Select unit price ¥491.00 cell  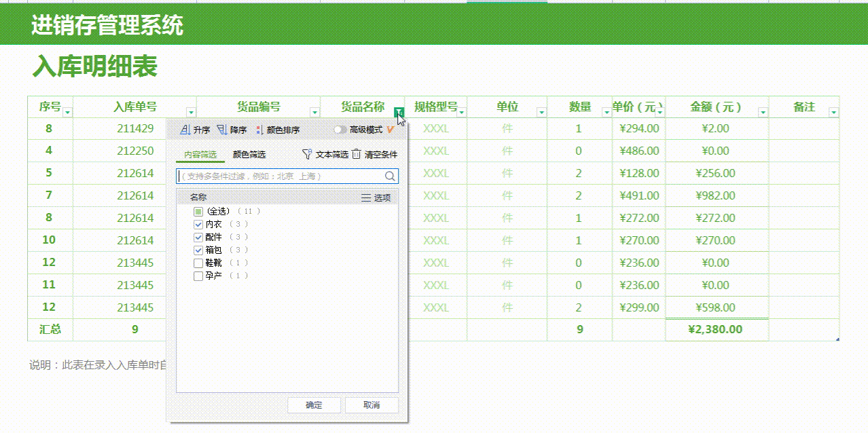(639, 195)
